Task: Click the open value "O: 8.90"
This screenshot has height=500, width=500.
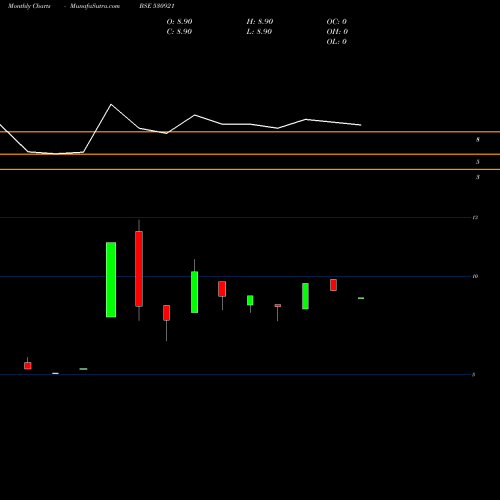Action: (x=179, y=22)
